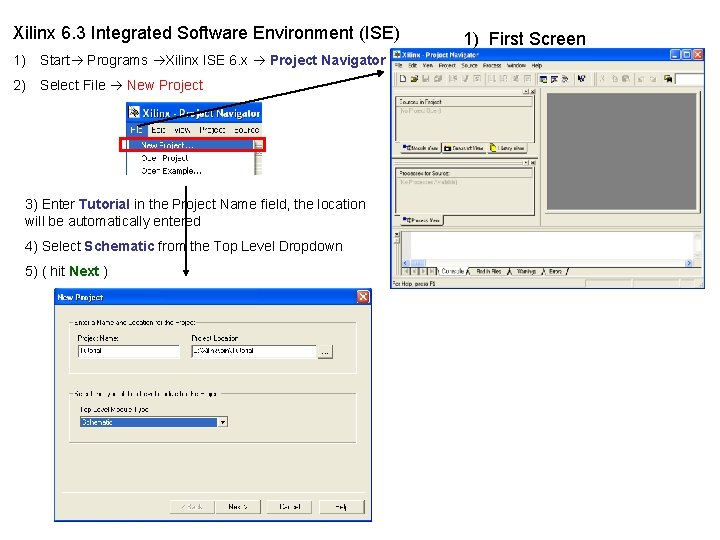Click the toolbar search text box beside binoculars

pyautogui.click(x=690, y=79)
